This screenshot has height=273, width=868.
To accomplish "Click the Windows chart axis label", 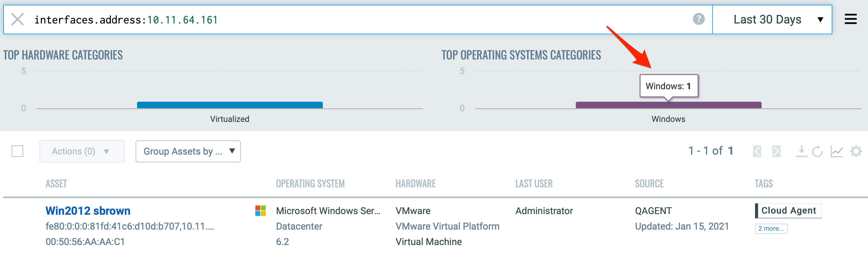I will tap(668, 119).
